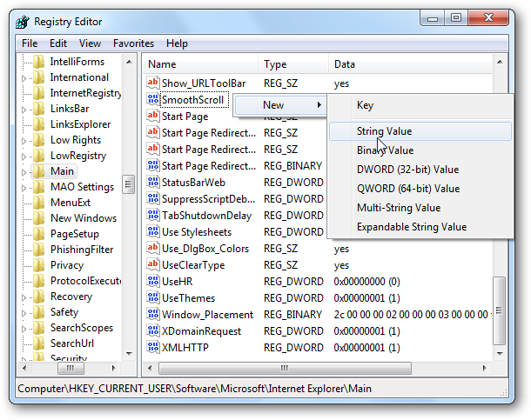Click the Main folder icon in tree
The height and width of the screenshot is (420, 531).
38,171
